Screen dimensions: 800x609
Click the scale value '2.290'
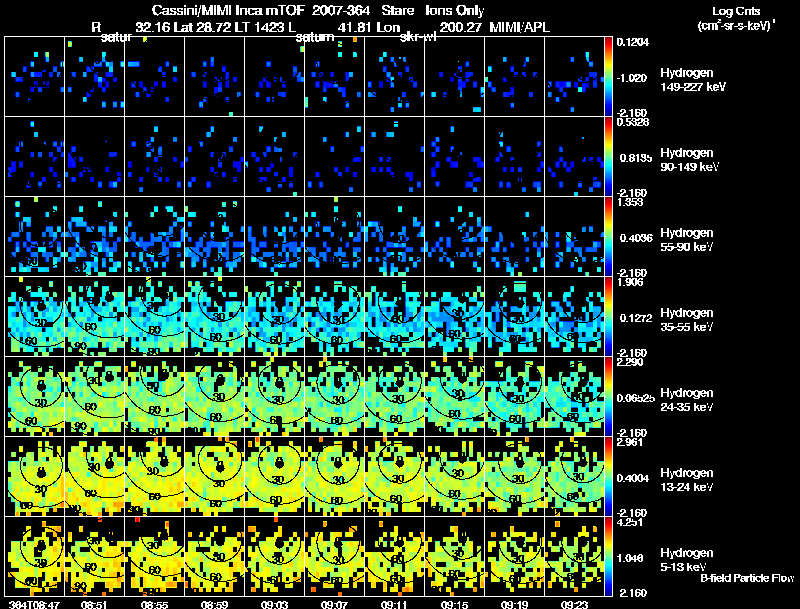(630, 362)
